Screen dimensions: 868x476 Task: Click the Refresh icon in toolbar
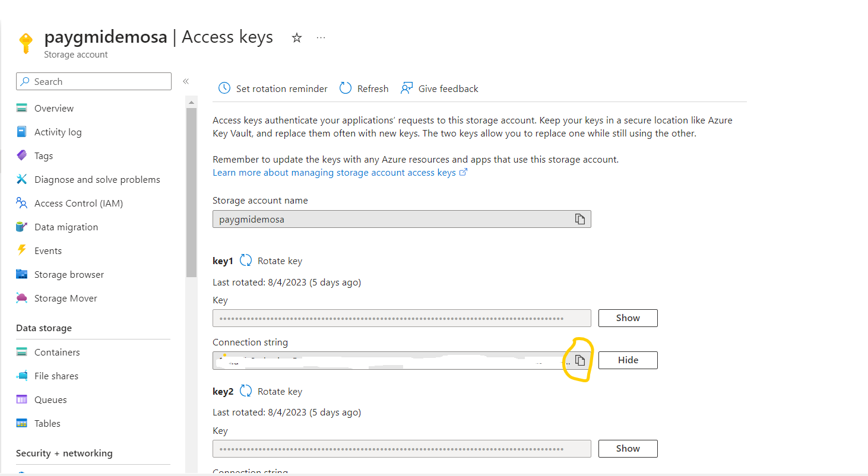[346, 88]
